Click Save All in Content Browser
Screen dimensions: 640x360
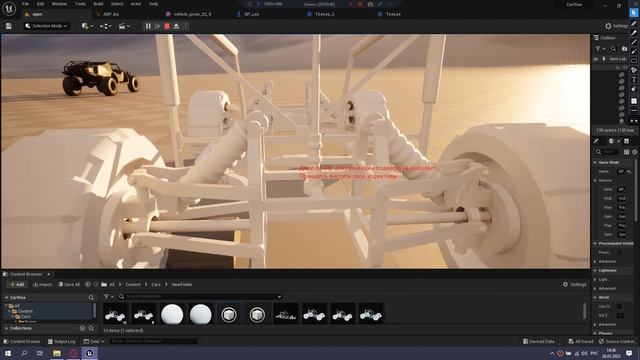pyautogui.click(x=69, y=284)
